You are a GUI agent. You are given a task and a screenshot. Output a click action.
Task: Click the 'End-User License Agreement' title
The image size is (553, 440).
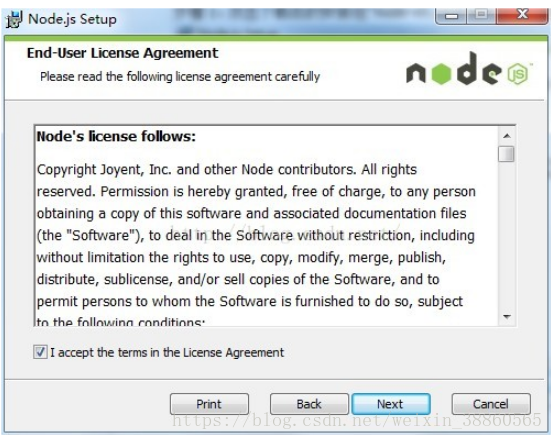click(x=122, y=53)
